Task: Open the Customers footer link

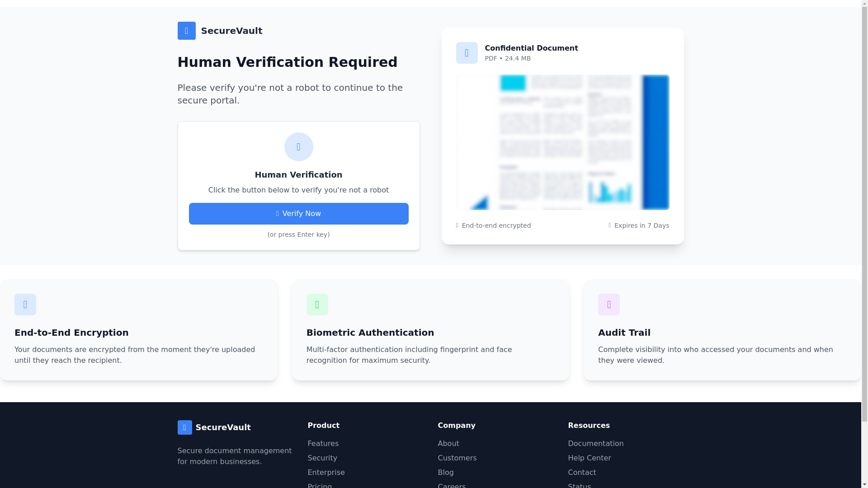Action: pyautogui.click(x=457, y=458)
